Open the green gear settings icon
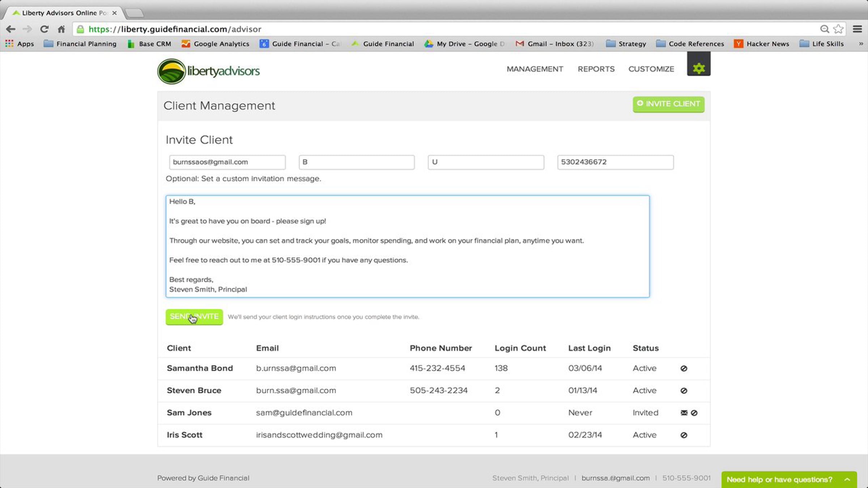This screenshot has height=488, width=868. click(698, 68)
